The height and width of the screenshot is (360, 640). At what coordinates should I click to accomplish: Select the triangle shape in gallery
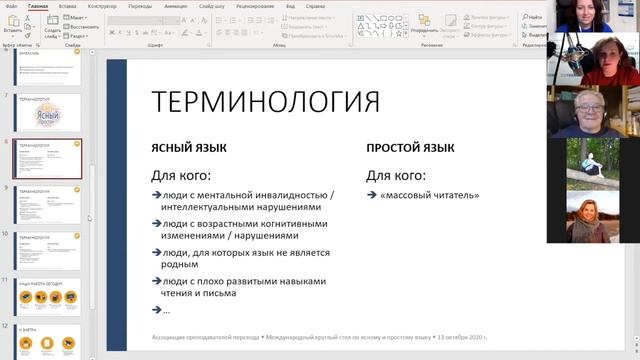360,26
